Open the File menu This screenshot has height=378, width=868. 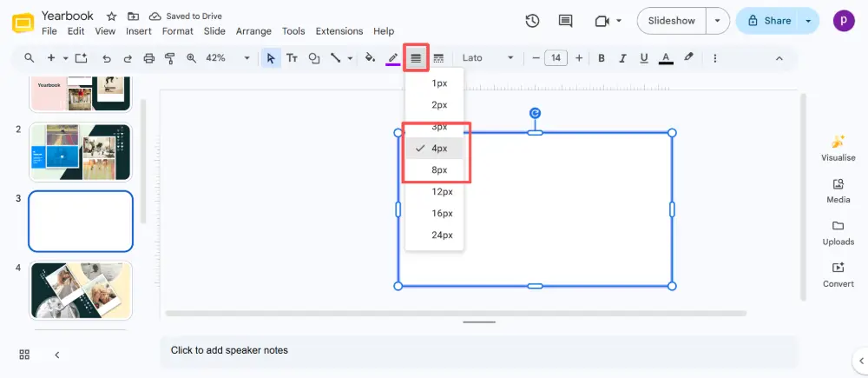tap(49, 31)
